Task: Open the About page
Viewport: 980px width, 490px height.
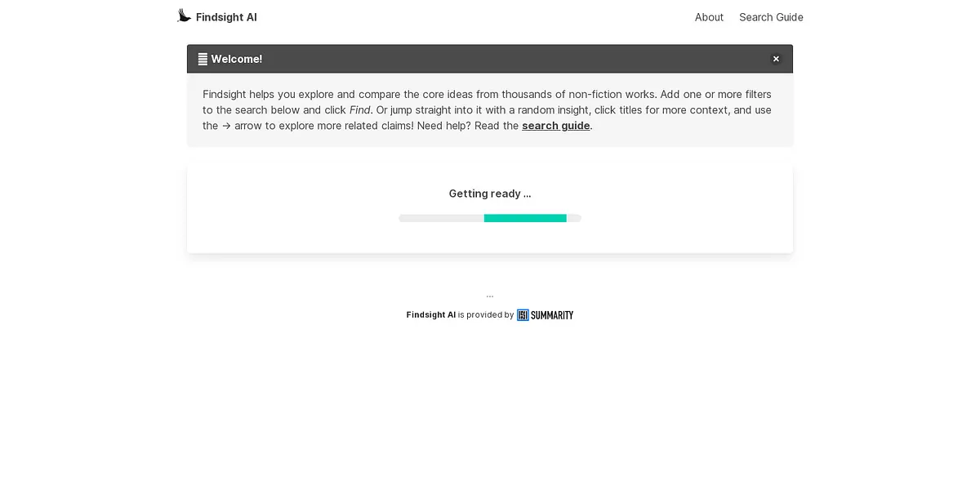Action: [709, 17]
